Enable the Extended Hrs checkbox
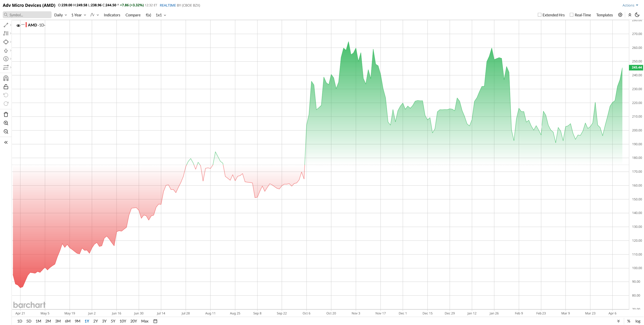The width and height of the screenshot is (644, 325). click(x=539, y=15)
